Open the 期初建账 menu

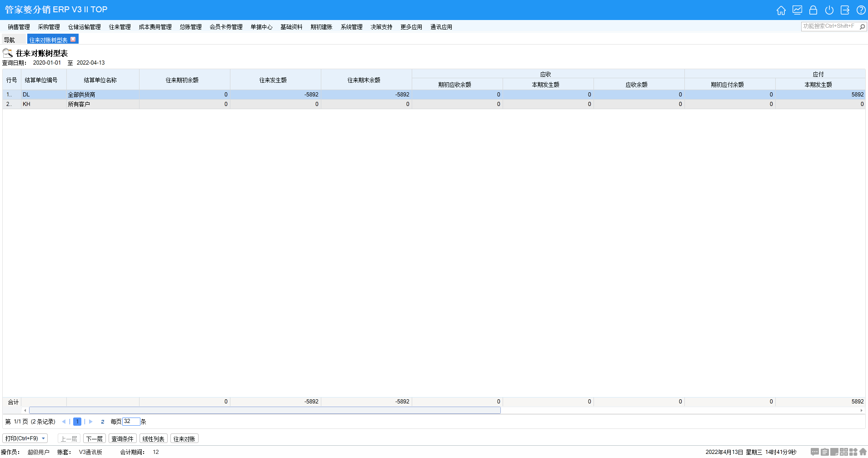[x=321, y=27]
